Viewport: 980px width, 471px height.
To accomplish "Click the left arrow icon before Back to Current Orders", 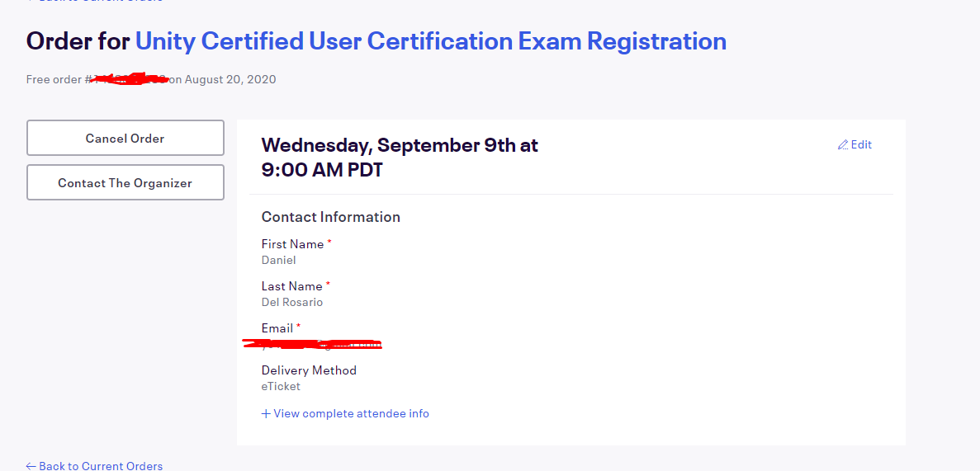I will click(x=31, y=466).
